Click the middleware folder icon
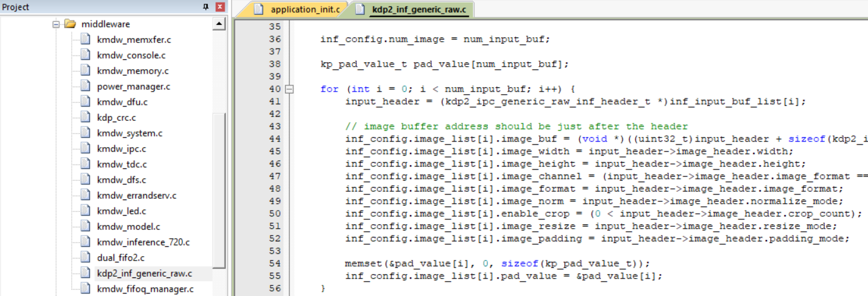868x296 pixels. coord(70,24)
